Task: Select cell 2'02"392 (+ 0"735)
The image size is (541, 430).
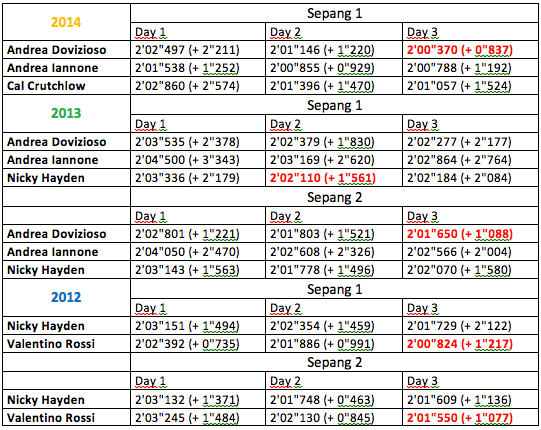Action: [x=198, y=344]
